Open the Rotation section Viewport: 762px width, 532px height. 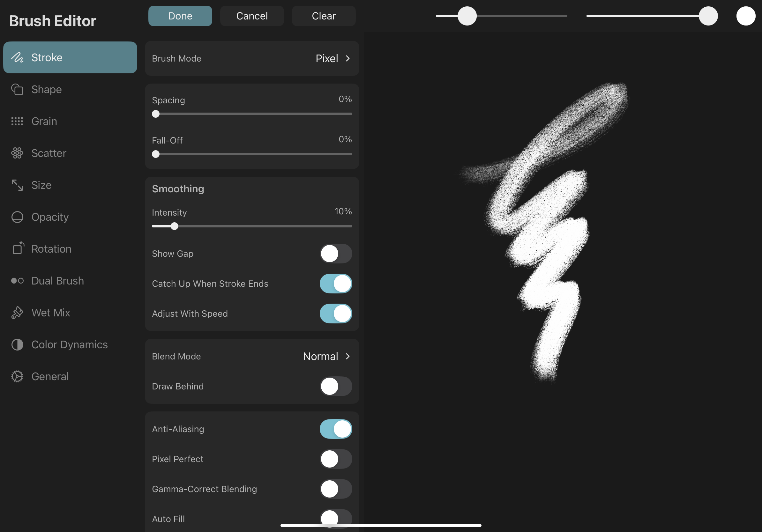point(70,249)
